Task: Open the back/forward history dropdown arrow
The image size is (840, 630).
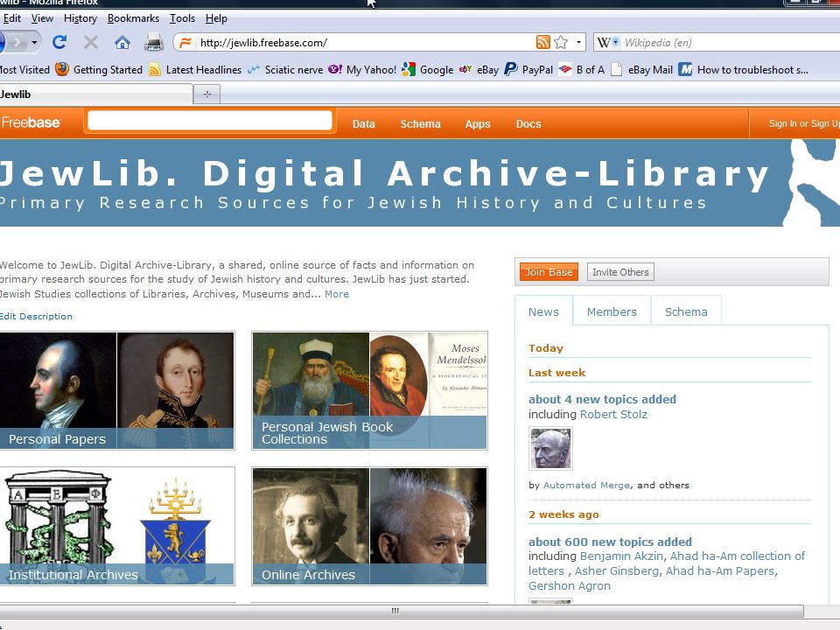Action: pyautogui.click(x=34, y=42)
